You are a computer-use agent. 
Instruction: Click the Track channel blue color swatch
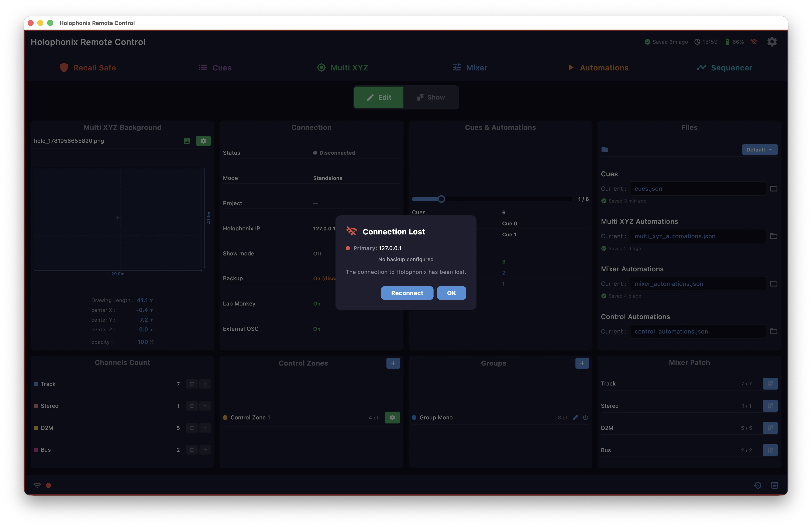[36, 384]
